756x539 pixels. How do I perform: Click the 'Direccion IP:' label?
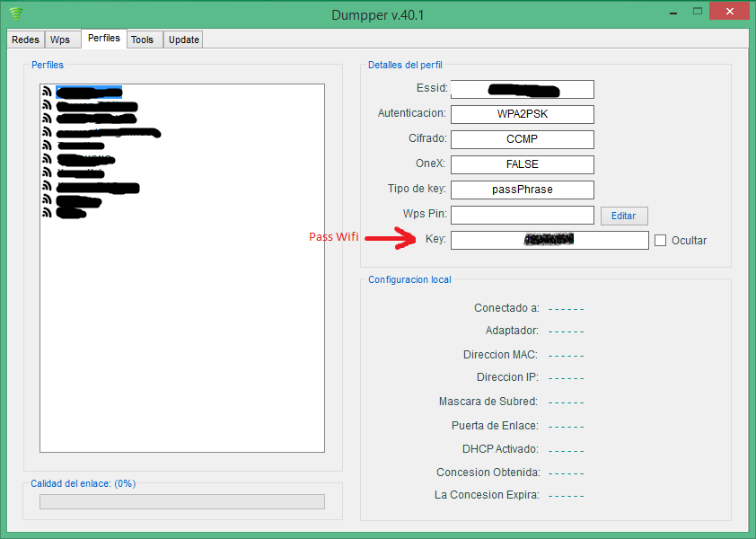click(507, 377)
